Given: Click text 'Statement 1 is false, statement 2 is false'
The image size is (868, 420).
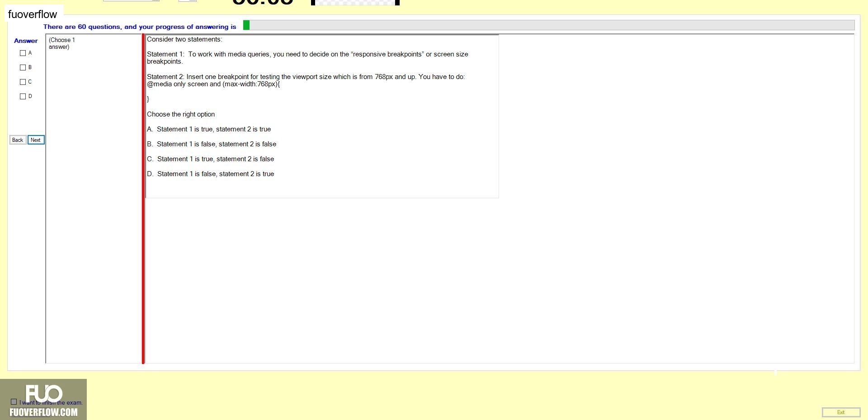Looking at the screenshot, I should click(x=217, y=144).
